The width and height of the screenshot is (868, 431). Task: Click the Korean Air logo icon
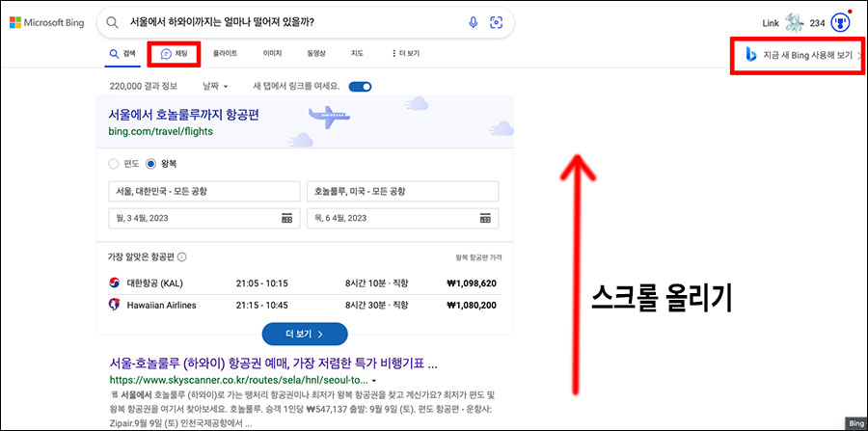coord(114,283)
